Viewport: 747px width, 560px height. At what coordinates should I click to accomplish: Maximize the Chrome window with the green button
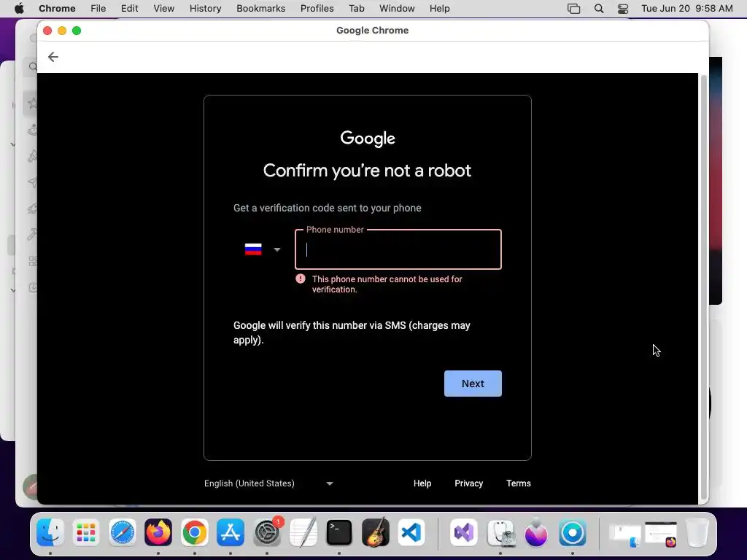point(76,31)
